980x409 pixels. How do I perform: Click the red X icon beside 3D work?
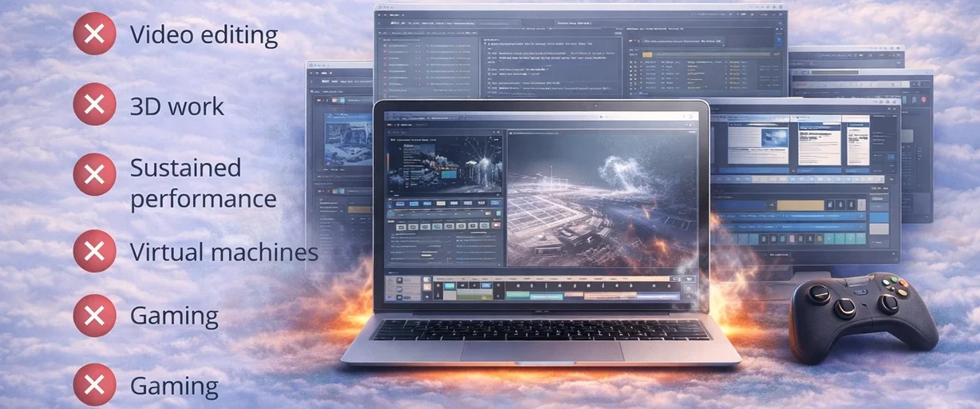(94, 105)
